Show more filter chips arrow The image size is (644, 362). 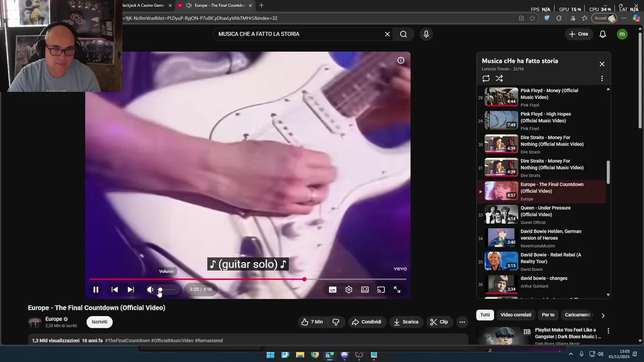(x=603, y=315)
